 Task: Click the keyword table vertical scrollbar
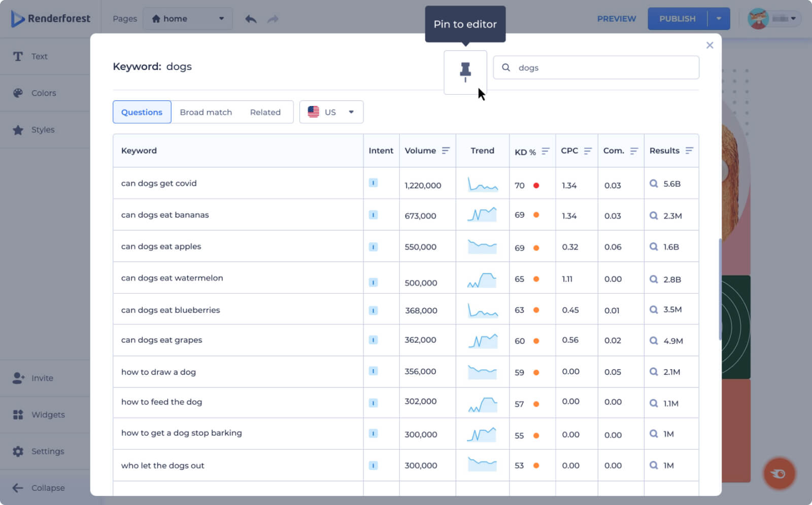pyautogui.click(x=720, y=289)
